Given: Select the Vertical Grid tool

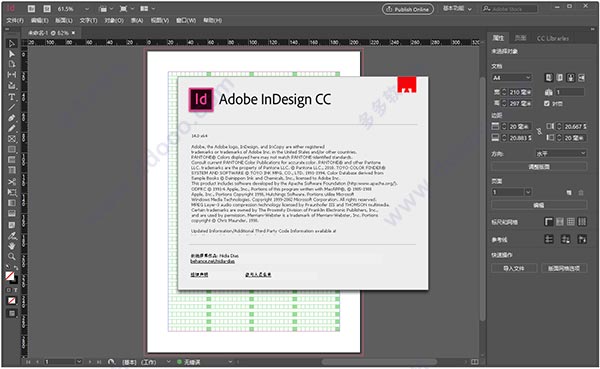Looking at the screenshot, I should tap(11, 170).
